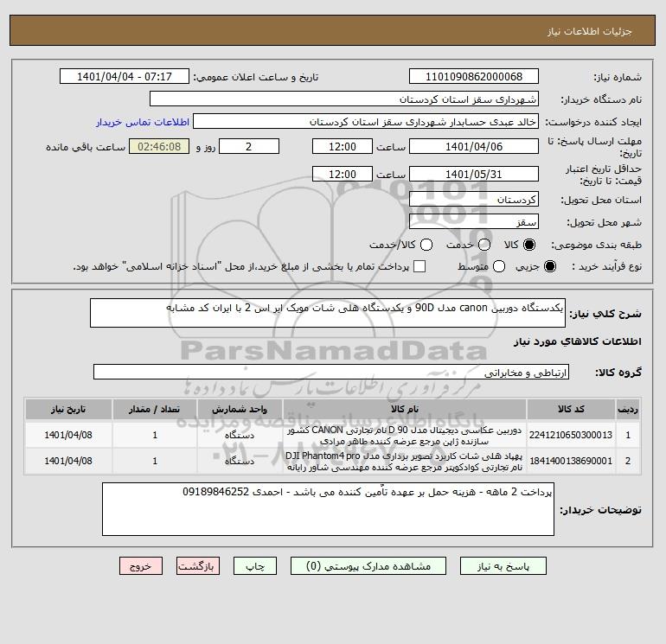Click product code 1841400138690001
The width and height of the screenshot is (666, 644).
(x=571, y=461)
